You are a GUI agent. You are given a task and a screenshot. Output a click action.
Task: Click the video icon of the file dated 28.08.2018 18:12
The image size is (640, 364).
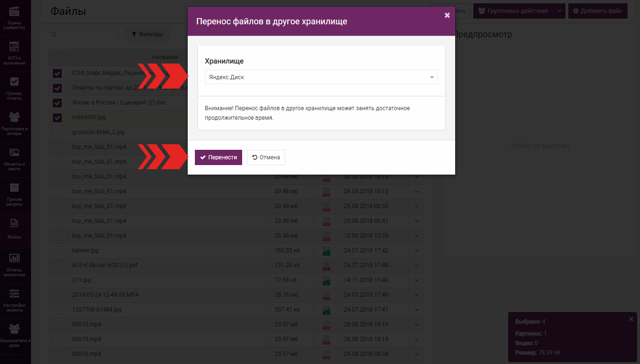coord(327,191)
